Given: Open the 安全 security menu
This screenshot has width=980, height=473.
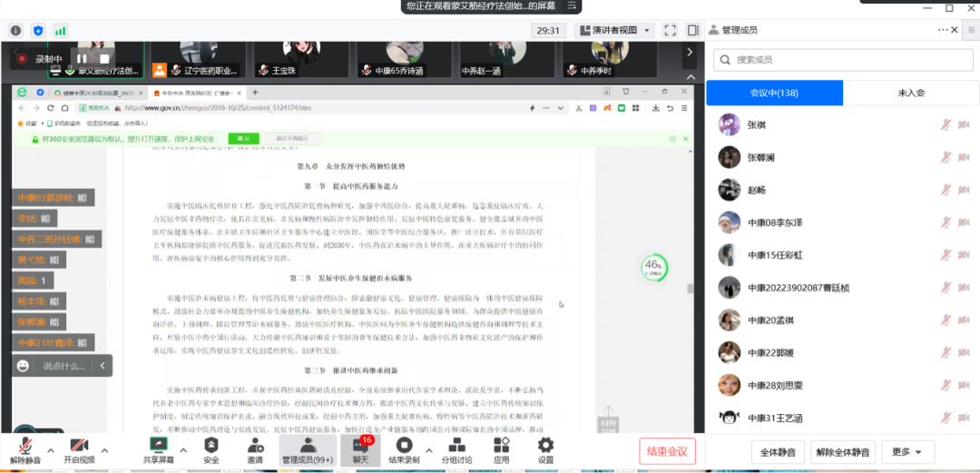Looking at the screenshot, I should (211, 450).
